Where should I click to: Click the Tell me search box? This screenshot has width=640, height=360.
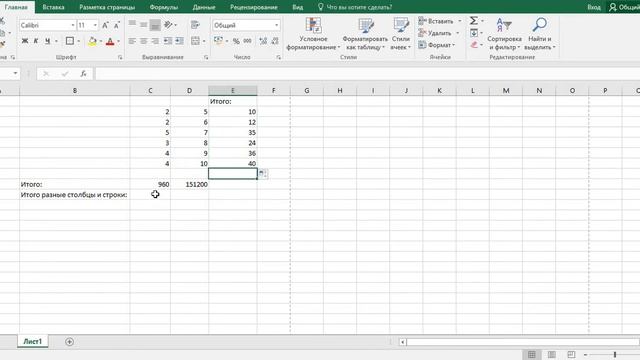click(x=355, y=7)
